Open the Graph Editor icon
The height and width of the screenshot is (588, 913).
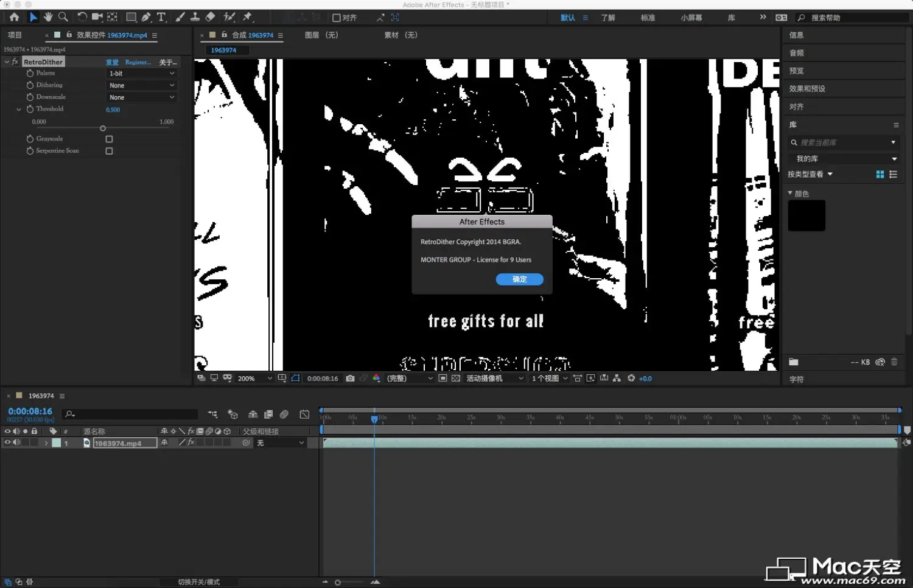click(x=304, y=415)
